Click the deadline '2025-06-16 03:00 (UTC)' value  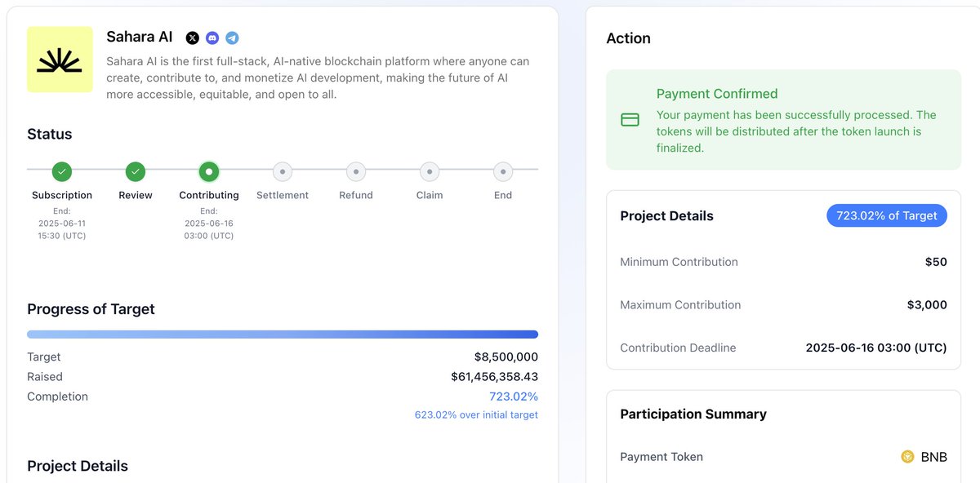(x=876, y=348)
